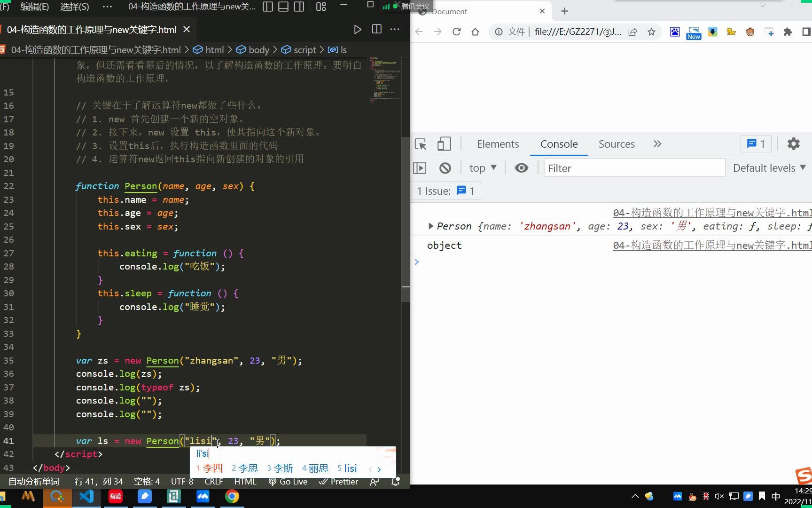This screenshot has height=508, width=812.
Task: Click inside the console Filter field
Action: [x=634, y=168]
